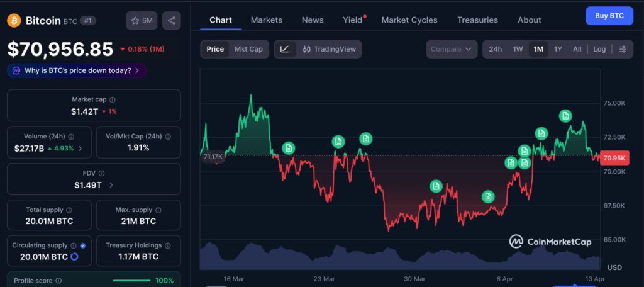Click the 1.17M BTC treasury value
This screenshot has height=287, width=644.
[138, 257]
